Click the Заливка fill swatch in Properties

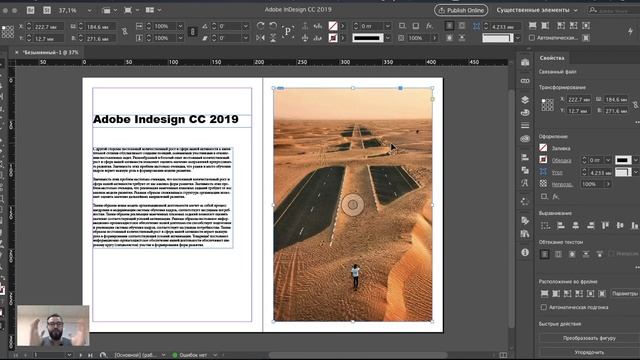click(543, 148)
